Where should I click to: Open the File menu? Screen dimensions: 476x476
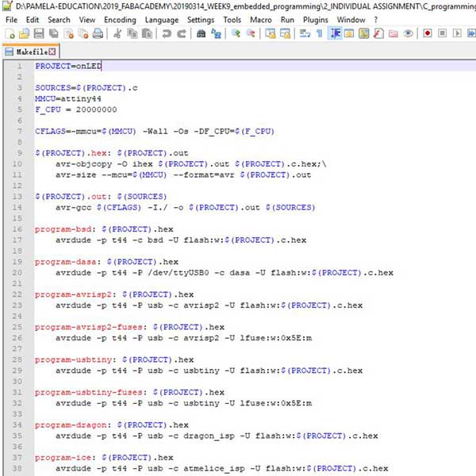[x=12, y=20]
